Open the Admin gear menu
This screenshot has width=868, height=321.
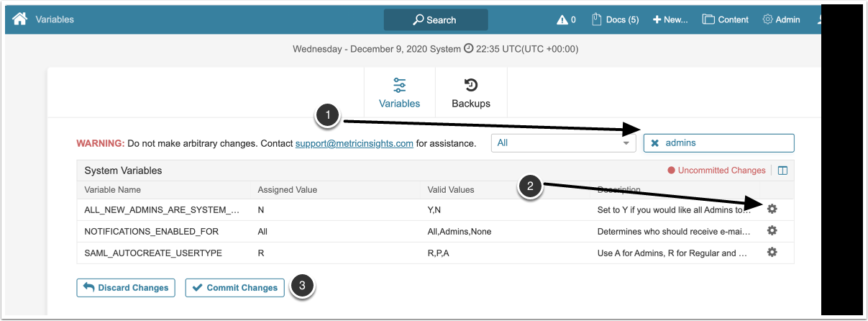(x=781, y=20)
